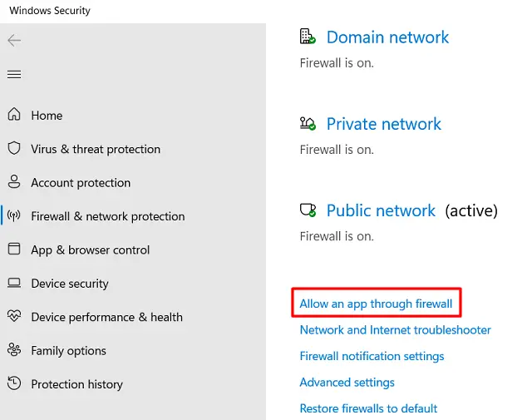Click the Device performance & health heart icon
This screenshot has height=420, width=532.
coord(14,317)
